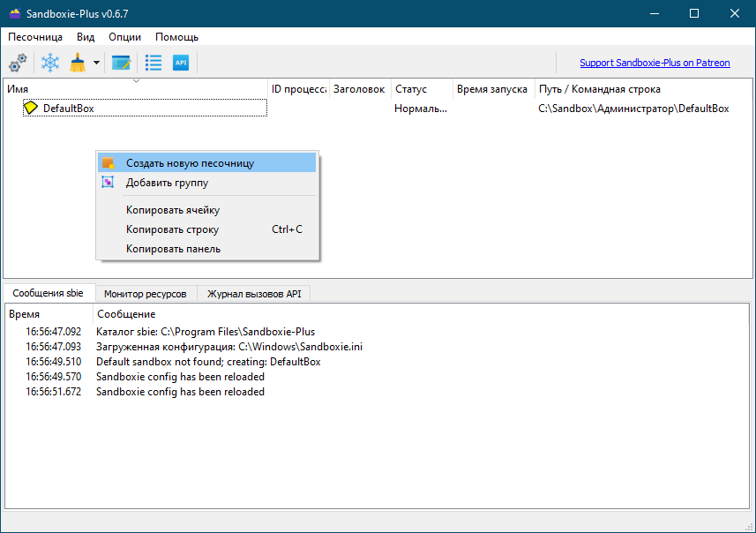Switch to the Монитор ресурсов tab
This screenshot has width=756, height=533.
[146, 294]
